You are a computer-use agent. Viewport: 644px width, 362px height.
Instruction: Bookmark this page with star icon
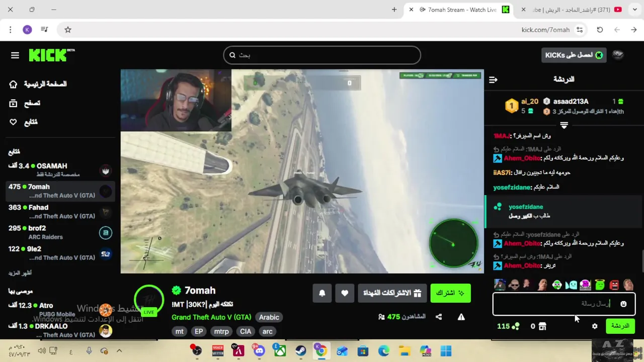point(68,30)
